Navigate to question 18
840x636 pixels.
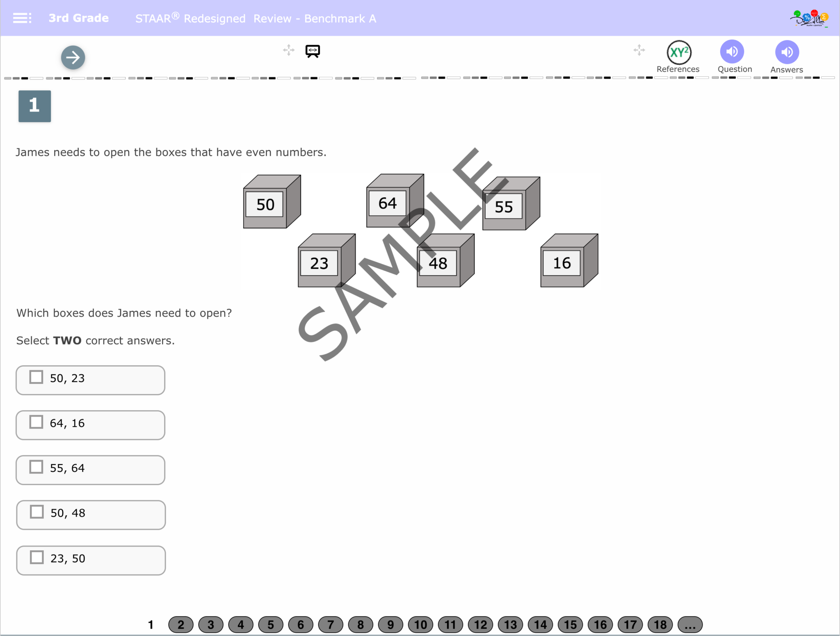[x=660, y=625]
